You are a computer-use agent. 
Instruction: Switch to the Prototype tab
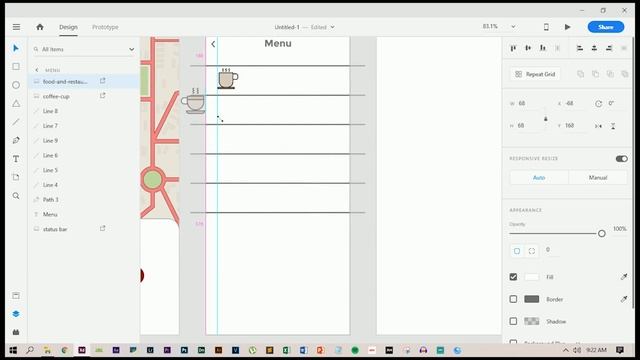pos(105,27)
